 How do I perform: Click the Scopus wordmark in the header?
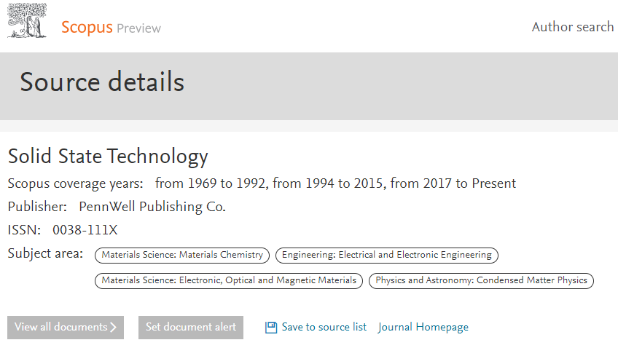[x=87, y=28]
